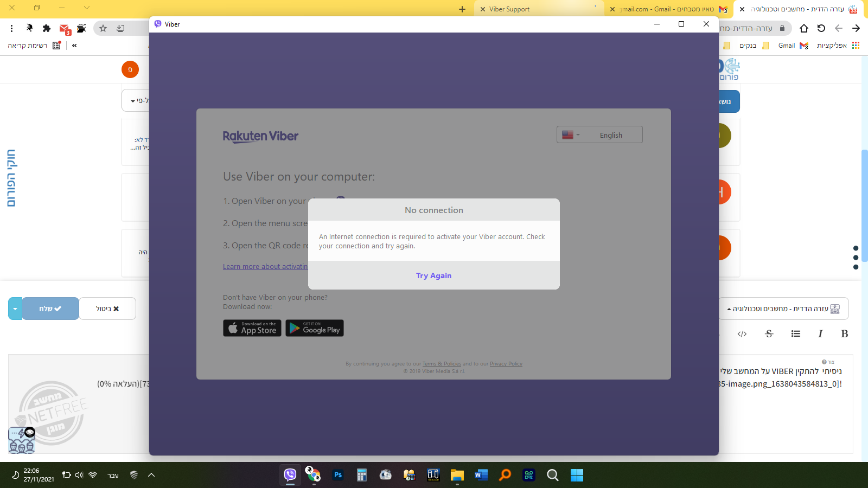Open the Privacy Policy link
Viewport: 868px width, 488px height.
506,364
